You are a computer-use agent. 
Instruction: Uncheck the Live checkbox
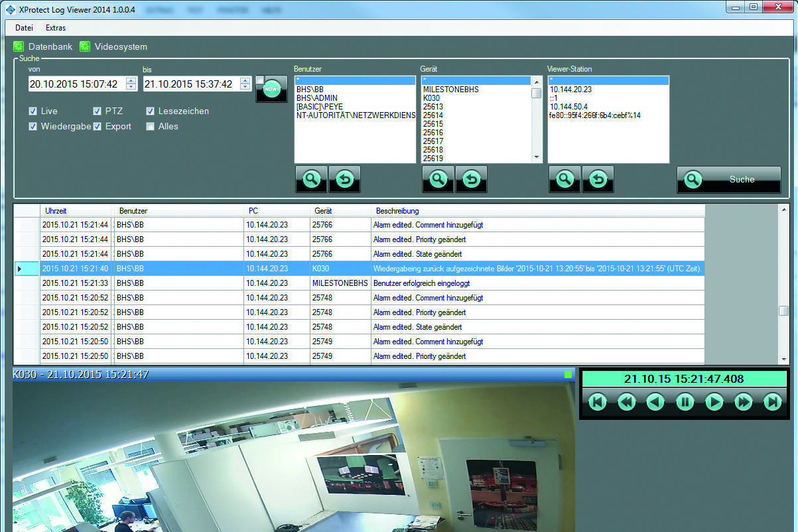(x=33, y=111)
